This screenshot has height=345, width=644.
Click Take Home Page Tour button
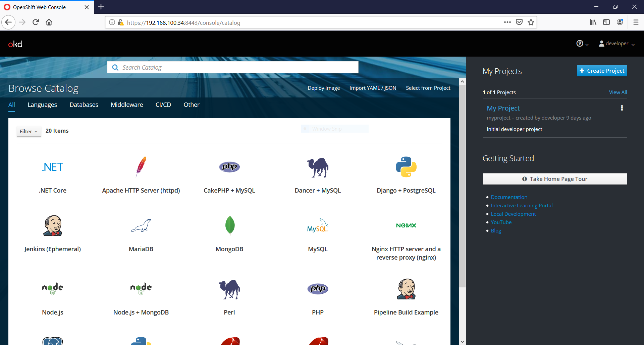tap(555, 179)
